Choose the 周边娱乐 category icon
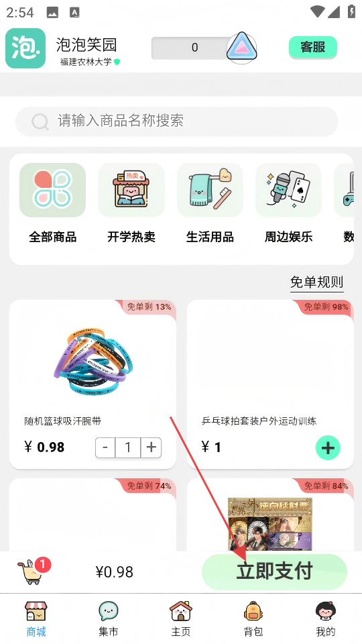The width and height of the screenshot is (362, 644). [288, 190]
